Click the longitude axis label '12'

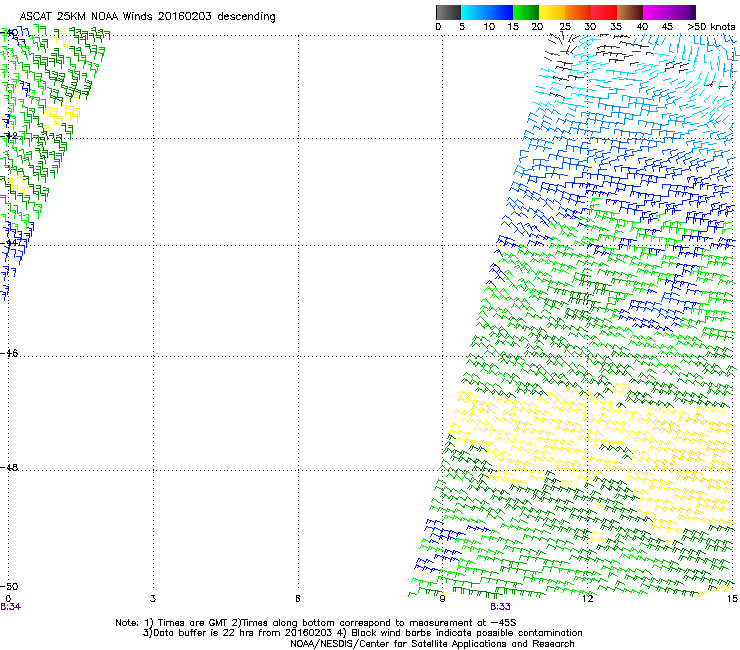coord(588,599)
